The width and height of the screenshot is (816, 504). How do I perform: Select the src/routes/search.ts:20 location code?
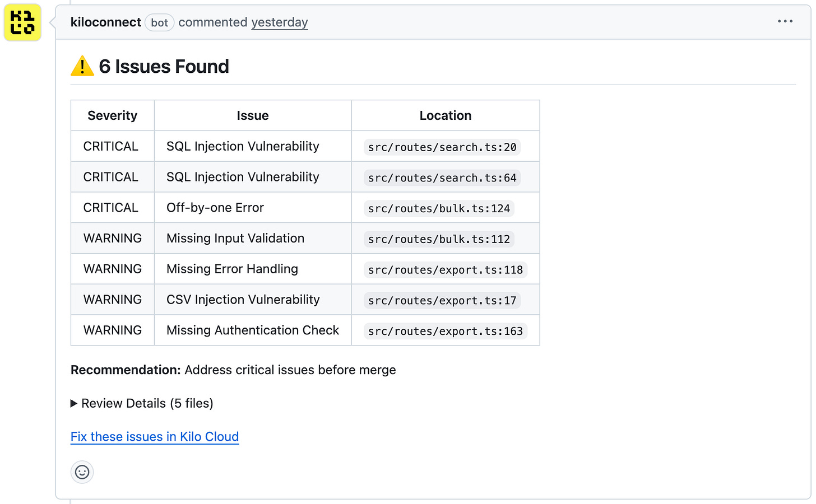(x=442, y=147)
